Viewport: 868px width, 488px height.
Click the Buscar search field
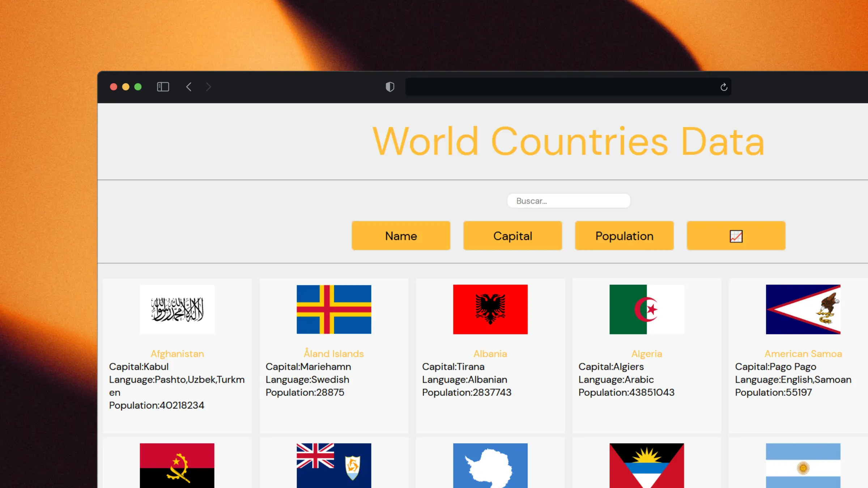coord(568,201)
